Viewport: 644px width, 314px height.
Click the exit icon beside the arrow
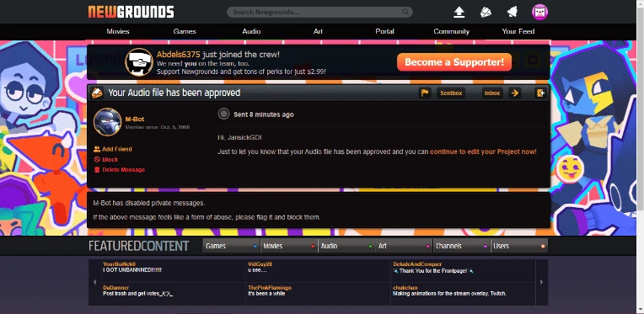pyautogui.click(x=541, y=93)
